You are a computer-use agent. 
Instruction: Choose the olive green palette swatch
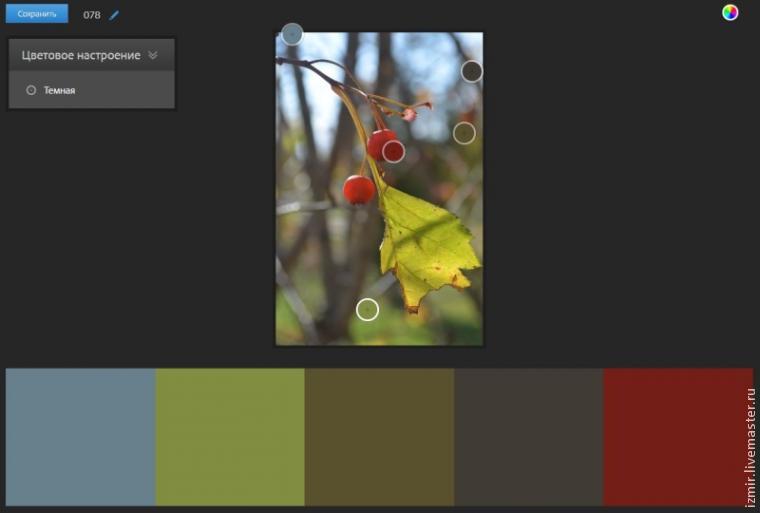pos(230,437)
